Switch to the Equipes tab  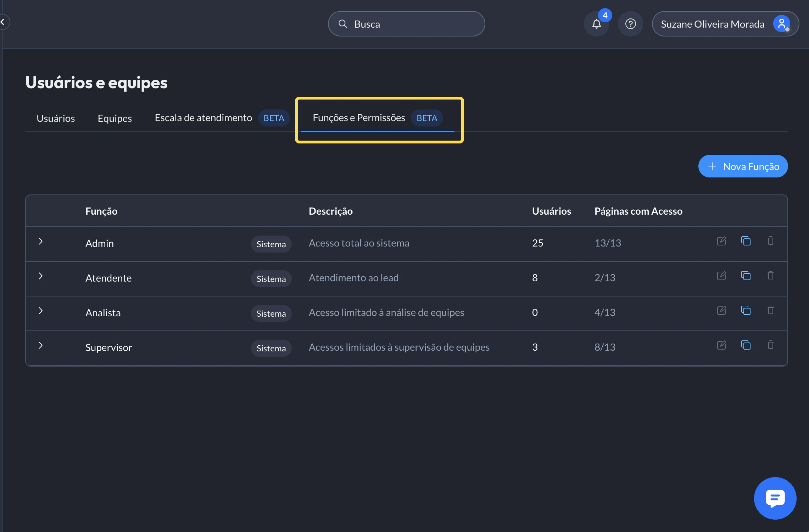click(x=115, y=118)
